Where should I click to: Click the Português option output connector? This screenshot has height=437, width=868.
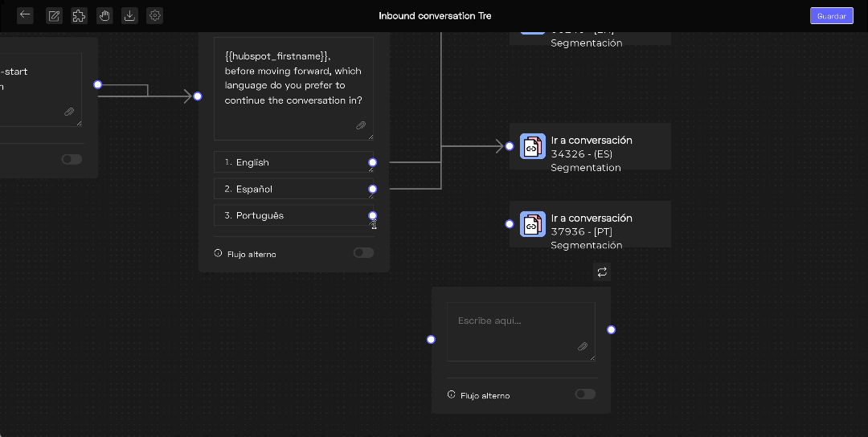[x=373, y=215]
